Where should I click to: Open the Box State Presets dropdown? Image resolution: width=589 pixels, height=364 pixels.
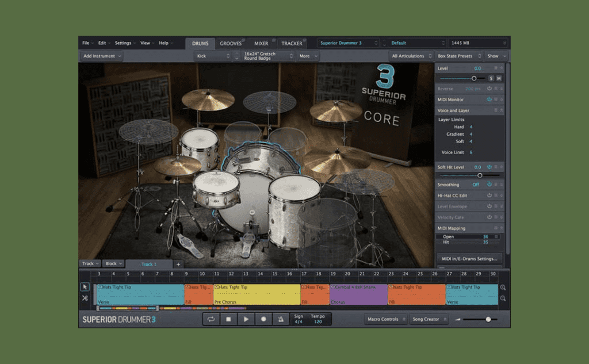point(459,56)
